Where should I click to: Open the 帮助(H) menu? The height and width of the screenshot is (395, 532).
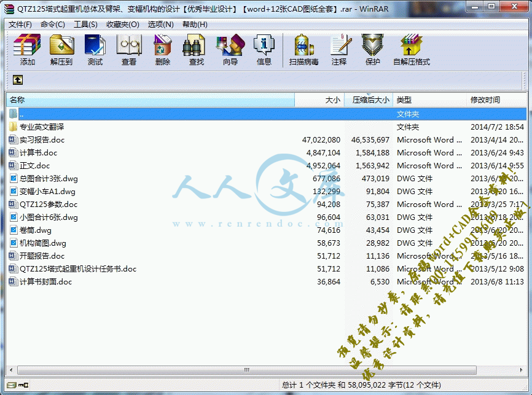[195, 25]
